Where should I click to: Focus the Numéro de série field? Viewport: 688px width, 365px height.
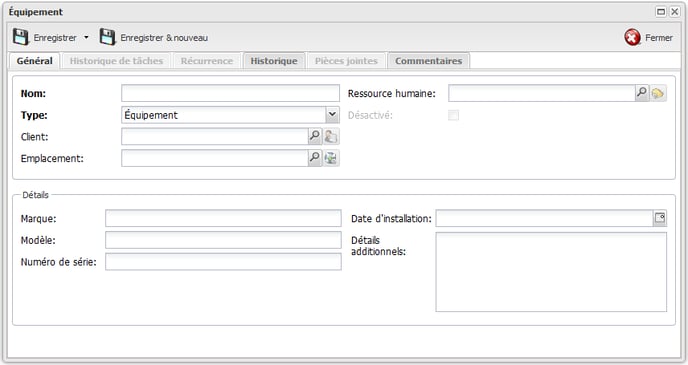coord(223,261)
